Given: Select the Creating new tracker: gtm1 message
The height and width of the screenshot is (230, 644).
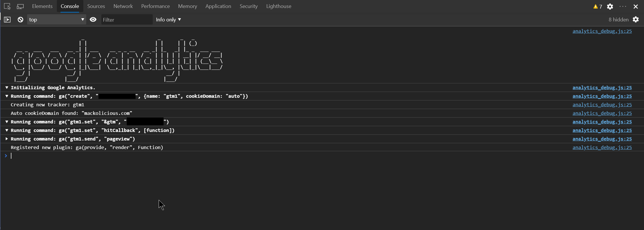Looking at the screenshot, I should coord(47,105).
